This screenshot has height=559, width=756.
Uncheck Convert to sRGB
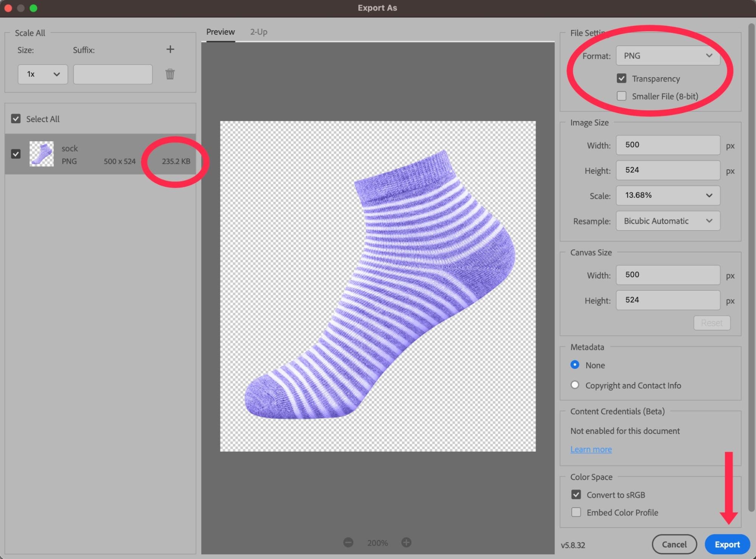tap(576, 495)
